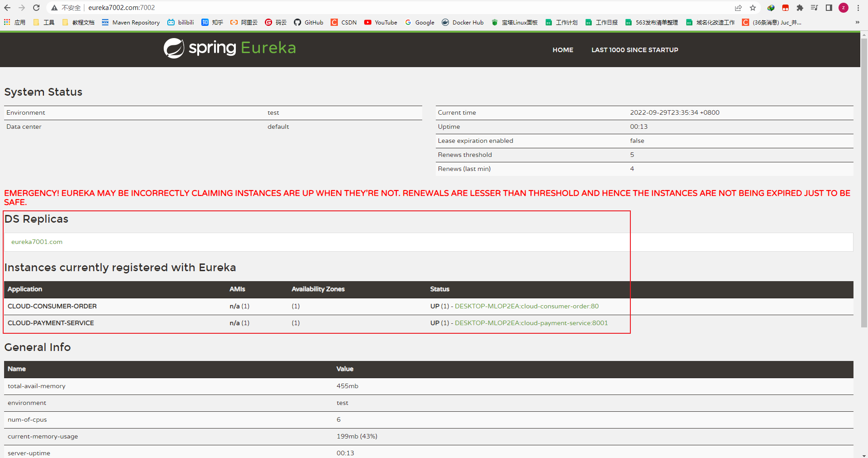This screenshot has width=868, height=458.
Task: Open the Docker Hub bookmark
Action: click(463, 22)
